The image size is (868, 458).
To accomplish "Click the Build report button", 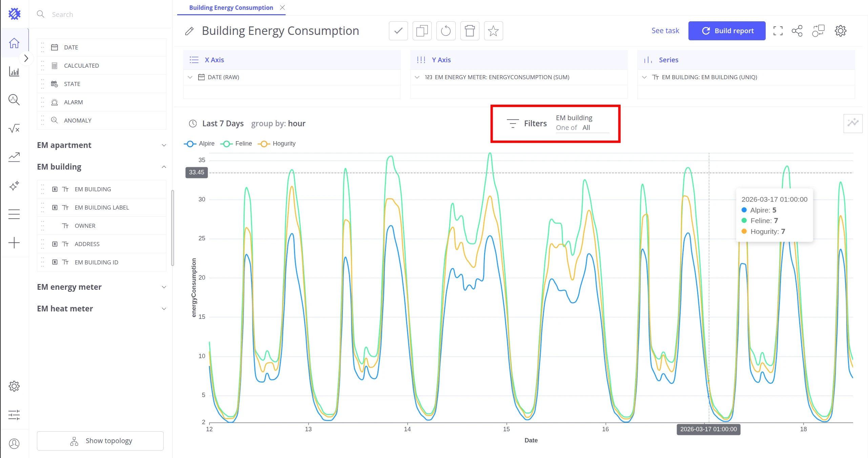I will [727, 31].
